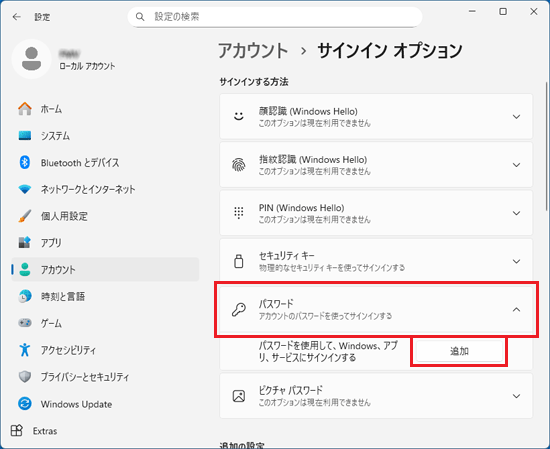Open アプリ settings category
This screenshot has width=550, height=449.
point(105,242)
